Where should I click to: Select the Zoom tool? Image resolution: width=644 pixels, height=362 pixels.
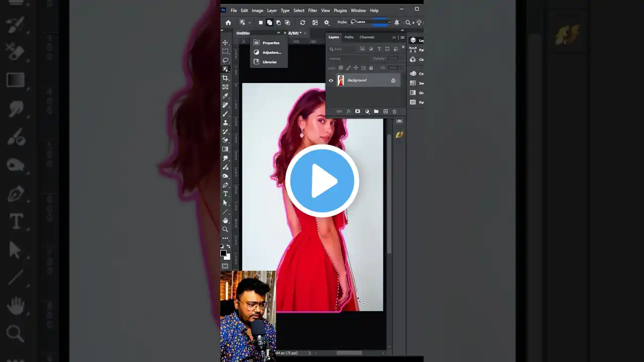[225, 229]
